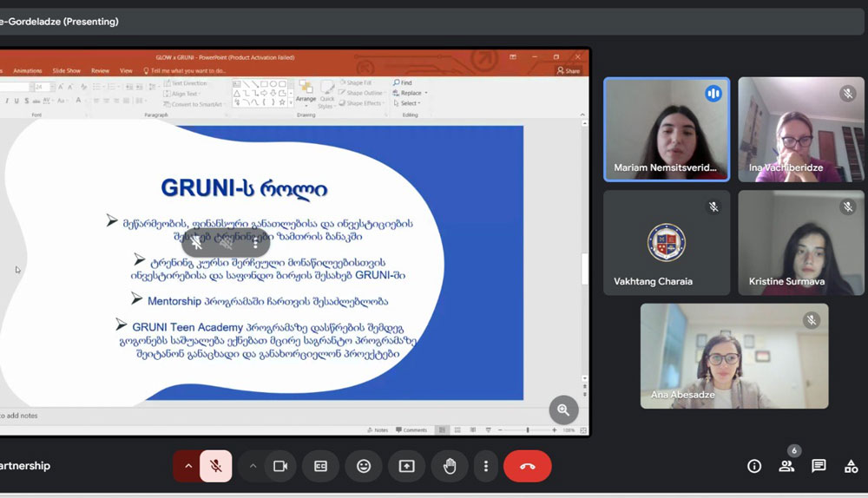This screenshot has width=868, height=498.
Task: Open the activities panel icon
Action: click(x=851, y=466)
